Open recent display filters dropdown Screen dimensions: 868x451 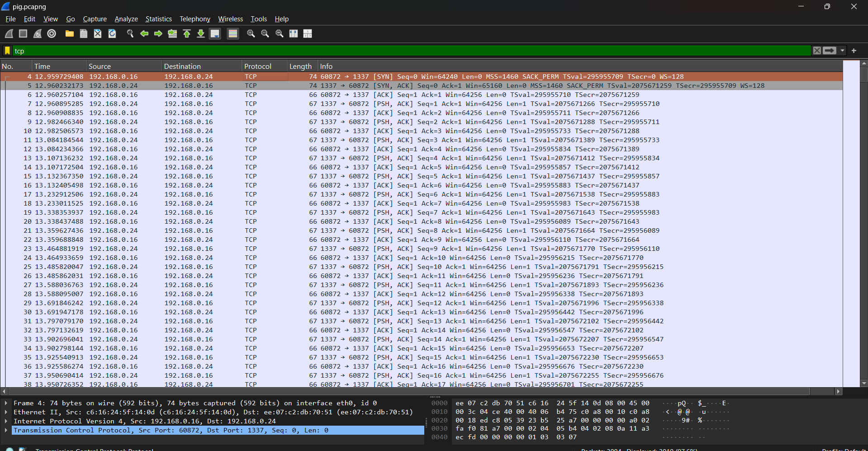[x=842, y=51]
